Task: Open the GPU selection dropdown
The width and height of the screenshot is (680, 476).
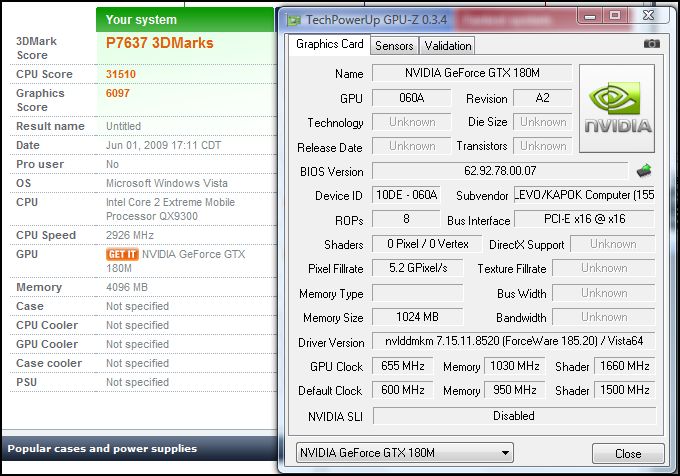Action: click(405, 453)
